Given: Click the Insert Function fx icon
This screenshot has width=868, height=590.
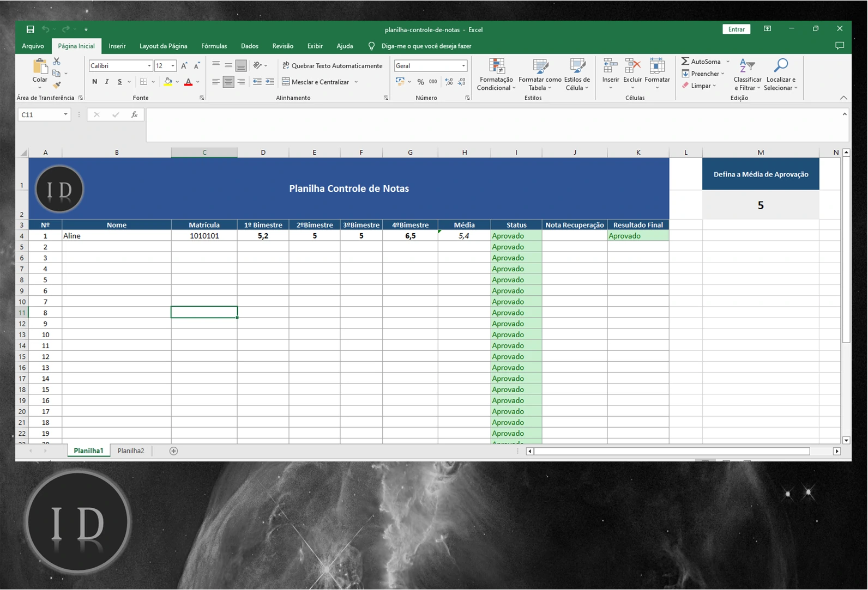Looking at the screenshot, I should [x=134, y=114].
